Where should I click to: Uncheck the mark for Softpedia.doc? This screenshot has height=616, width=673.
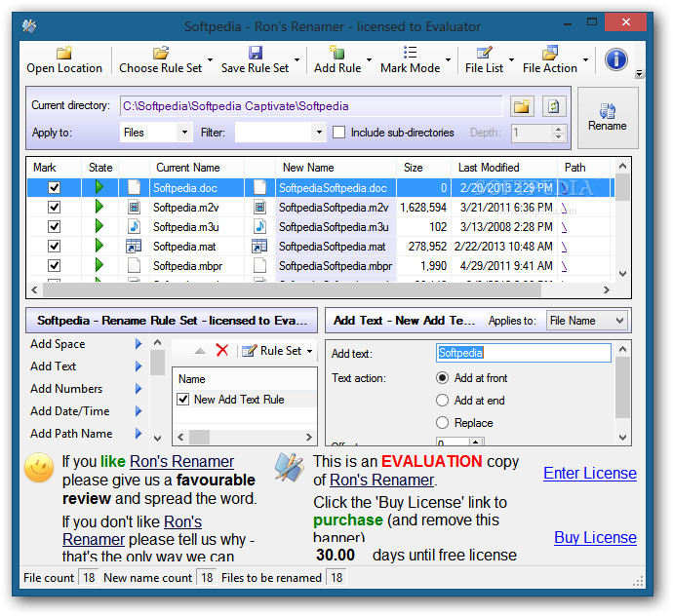[x=54, y=187]
